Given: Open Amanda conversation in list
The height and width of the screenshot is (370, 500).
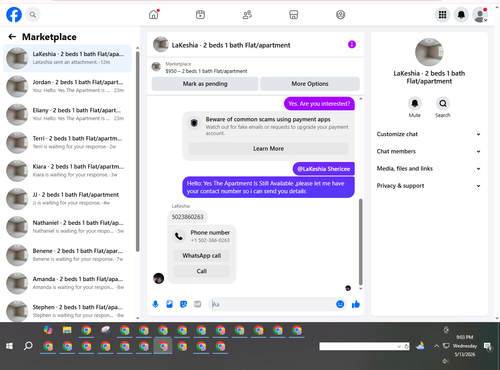Looking at the screenshot, I should tap(68, 283).
